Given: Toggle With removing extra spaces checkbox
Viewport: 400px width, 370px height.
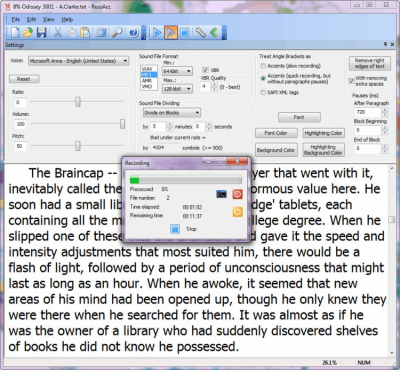Looking at the screenshot, I should coord(351,81).
